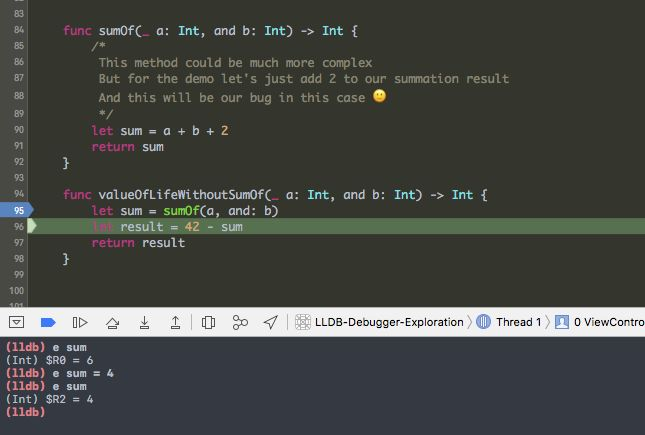Screen dimensions: 645x435
Task: Open the 0 ViewController stack frame breadcrumb
Action: (x=600, y=322)
